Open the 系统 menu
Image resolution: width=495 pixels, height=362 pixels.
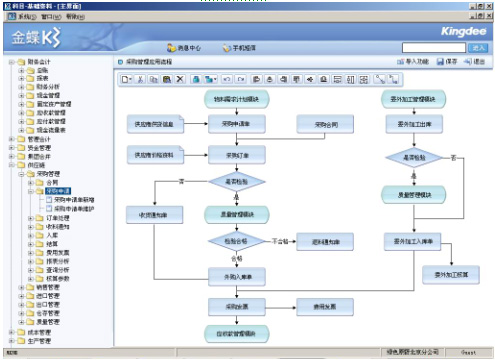coord(27,17)
